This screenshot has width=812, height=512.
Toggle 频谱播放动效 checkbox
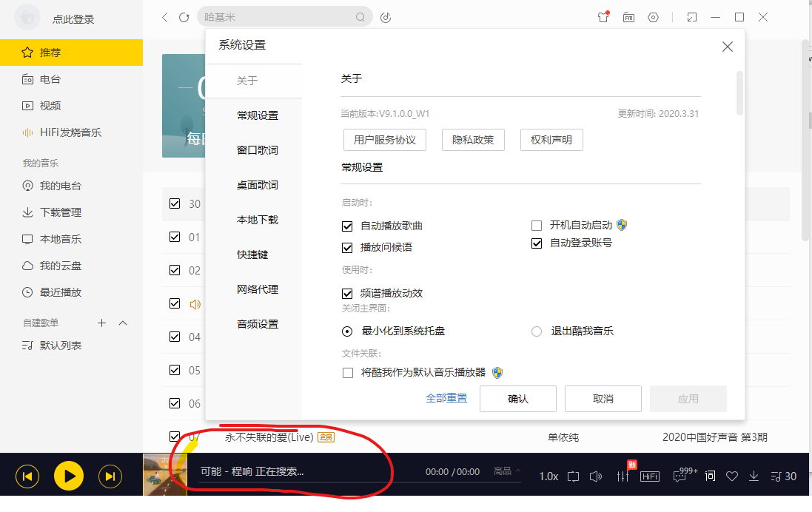(x=347, y=294)
